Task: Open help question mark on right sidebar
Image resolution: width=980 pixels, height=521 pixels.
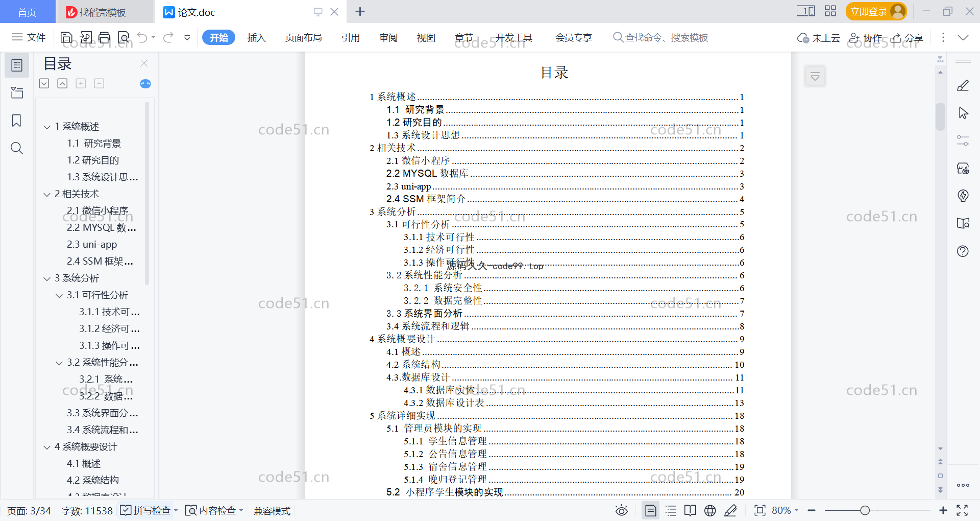Action: click(x=963, y=251)
